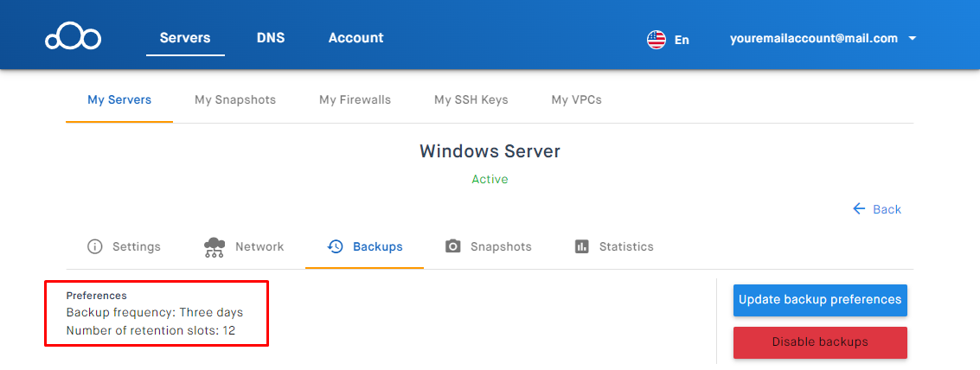Open the My Firewalls tab
Screen dimensions: 980x370
(x=355, y=99)
